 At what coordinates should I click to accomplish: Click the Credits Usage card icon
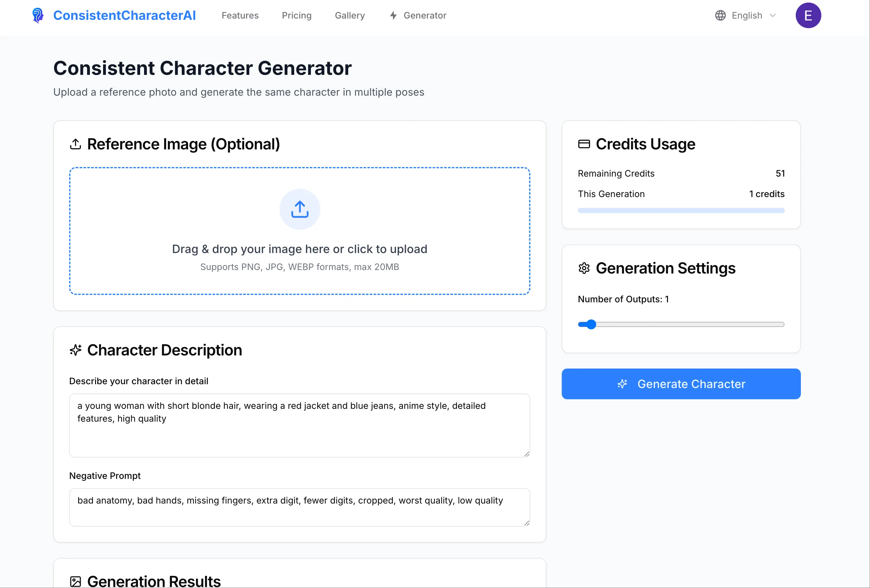point(584,144)
